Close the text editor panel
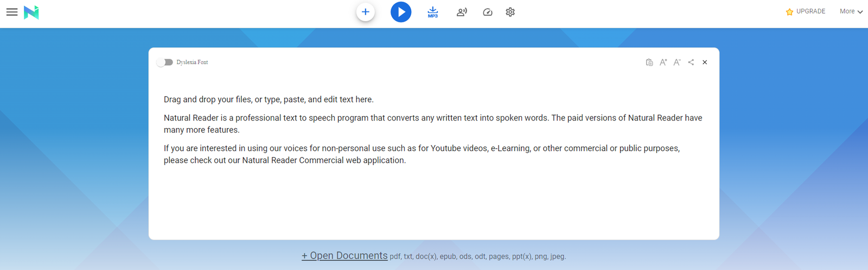The image size is (868, 270). [x=705, y=62]
